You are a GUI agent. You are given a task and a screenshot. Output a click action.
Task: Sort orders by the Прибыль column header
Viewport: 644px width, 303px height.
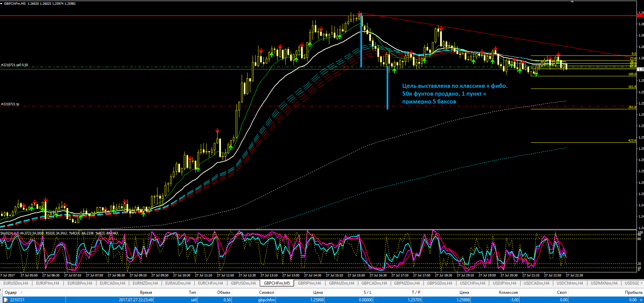point(606,292)
